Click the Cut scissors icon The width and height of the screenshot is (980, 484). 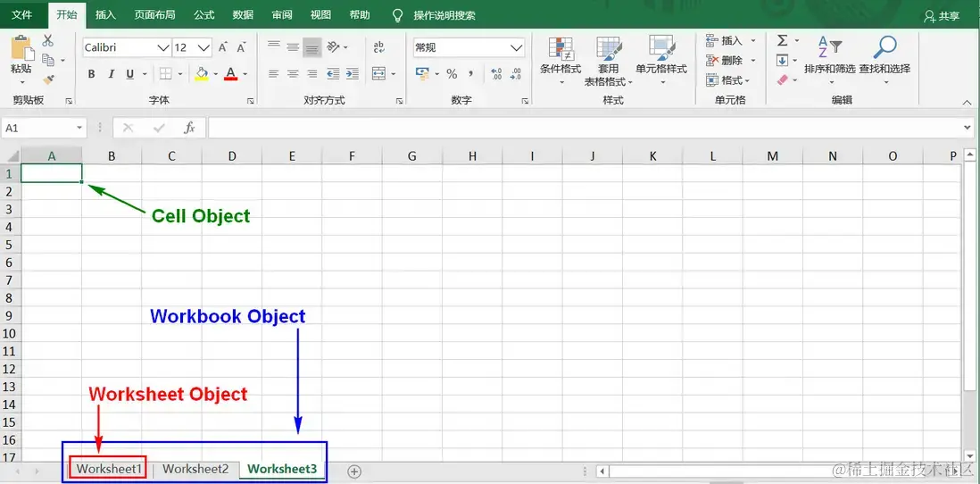[48, 41]
